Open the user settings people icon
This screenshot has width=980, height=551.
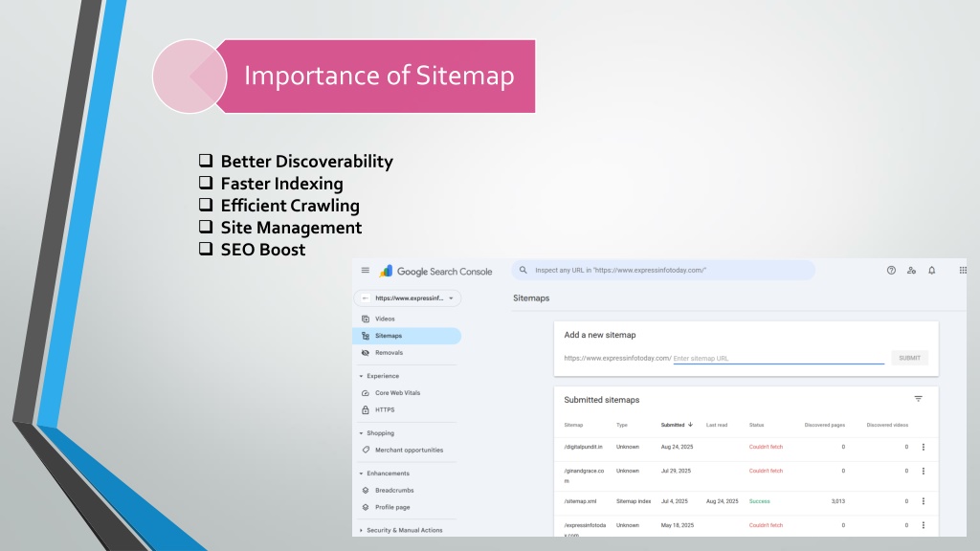(911, 271)
